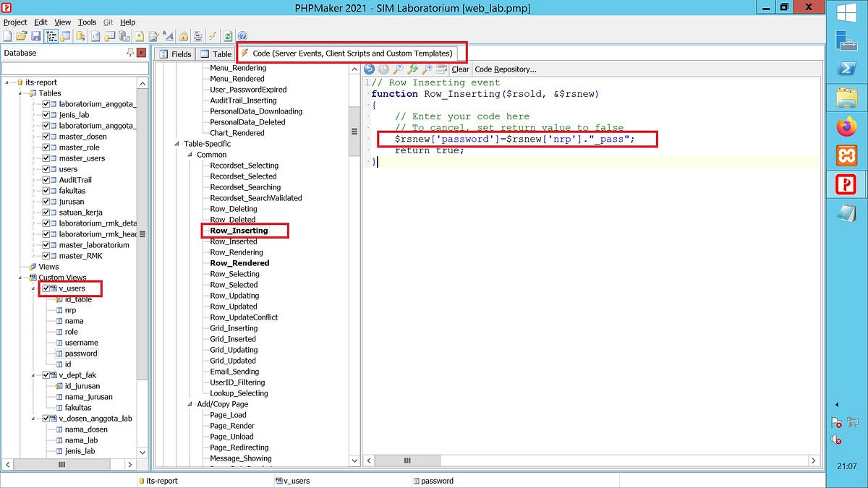Image resolution: width=868 pixels, height=488 pixels.
Task: Click the New Project toolbar icon
Action: [7, 36]
